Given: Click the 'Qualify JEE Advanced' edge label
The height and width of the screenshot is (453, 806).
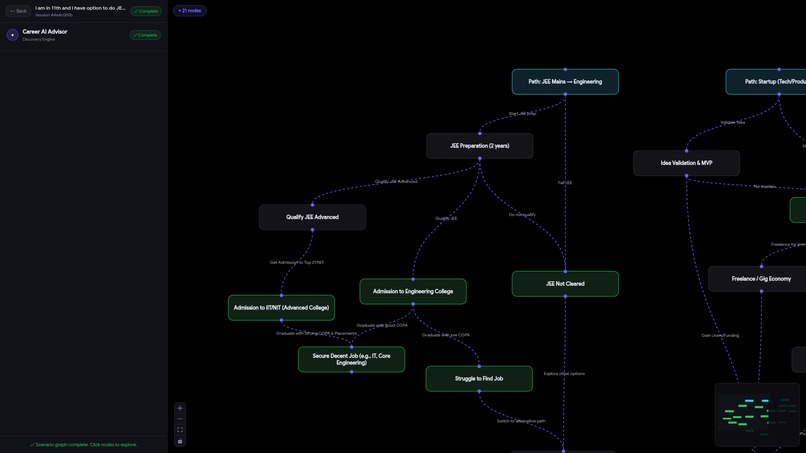Looking at the screenshot, I should click(396, 182).
